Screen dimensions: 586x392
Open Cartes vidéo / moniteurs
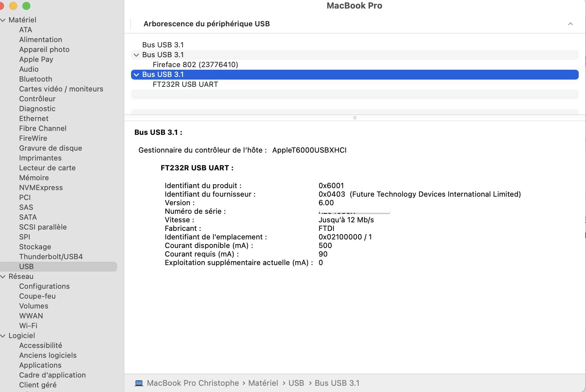click(61, 89)
